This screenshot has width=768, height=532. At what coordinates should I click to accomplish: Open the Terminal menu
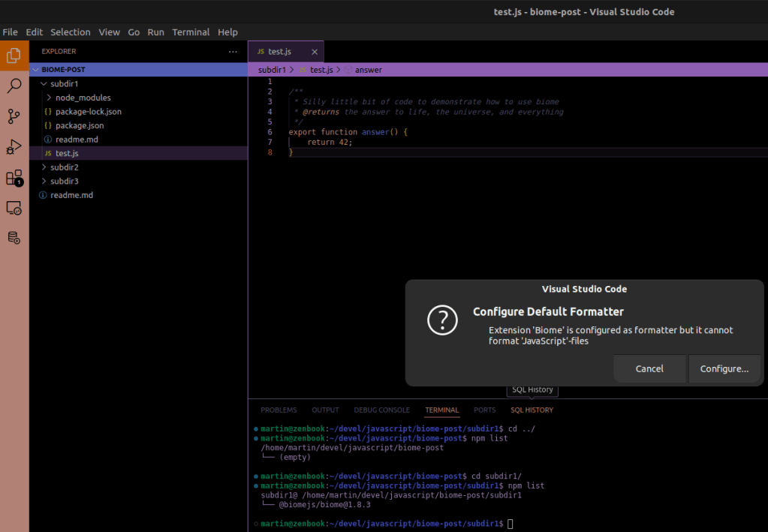(191, 32)
